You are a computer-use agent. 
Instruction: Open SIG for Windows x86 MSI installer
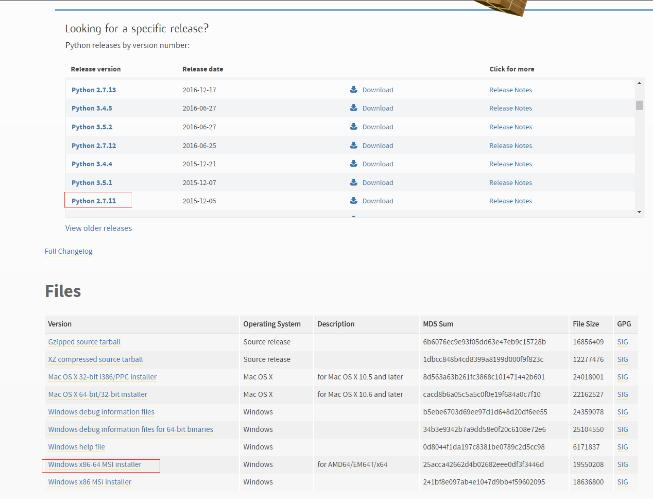623,482
